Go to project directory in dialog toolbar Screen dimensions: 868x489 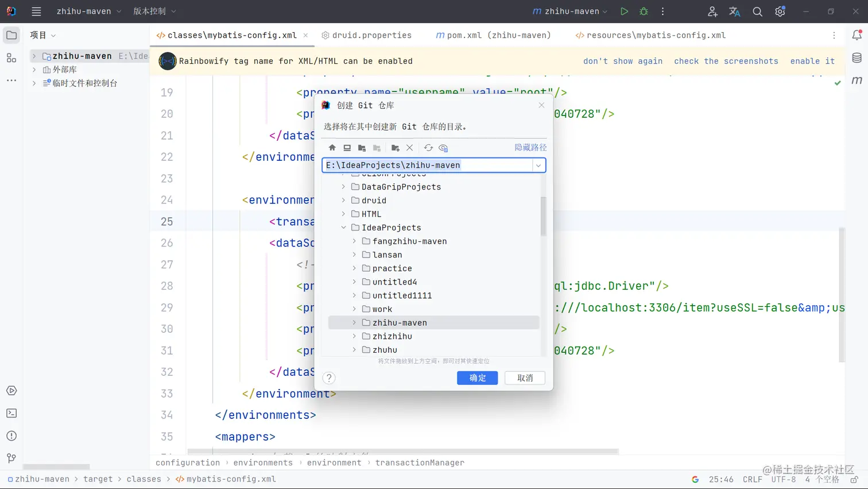(x=362, y=148)
